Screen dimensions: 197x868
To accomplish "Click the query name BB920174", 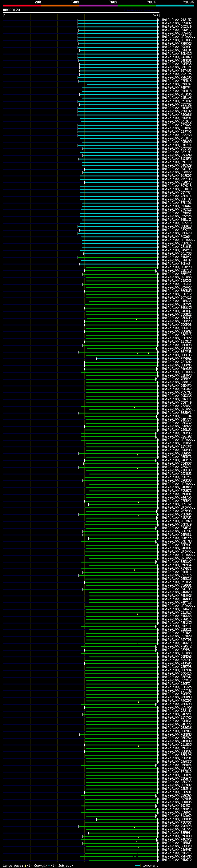I will coord(12,10).
